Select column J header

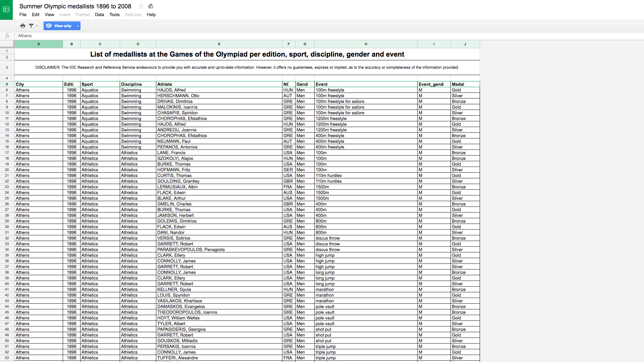[465, 44]
